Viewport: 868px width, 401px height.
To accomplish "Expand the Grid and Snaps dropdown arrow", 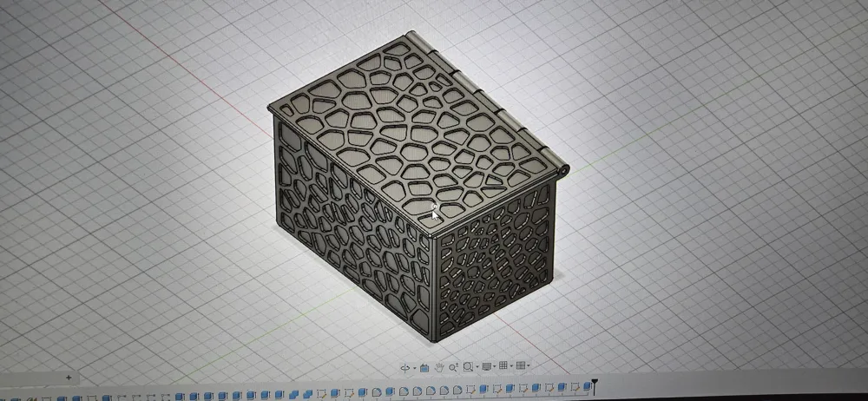I will pos(511,365).
